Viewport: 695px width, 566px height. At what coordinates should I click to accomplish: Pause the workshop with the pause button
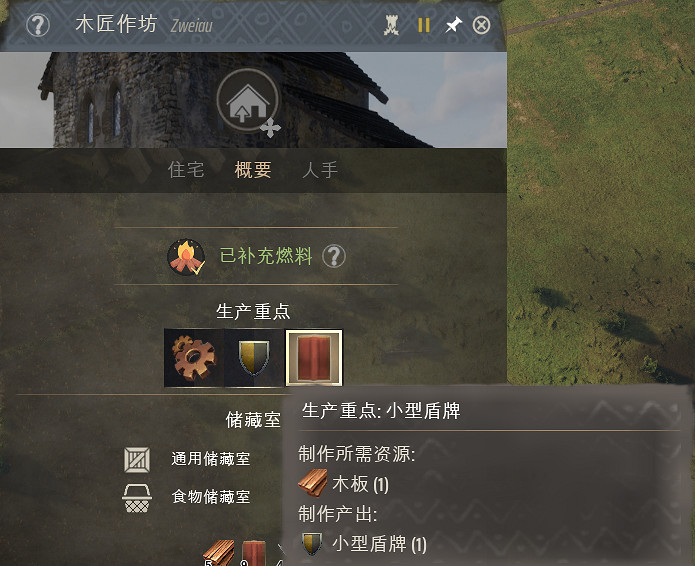[424, 25]
